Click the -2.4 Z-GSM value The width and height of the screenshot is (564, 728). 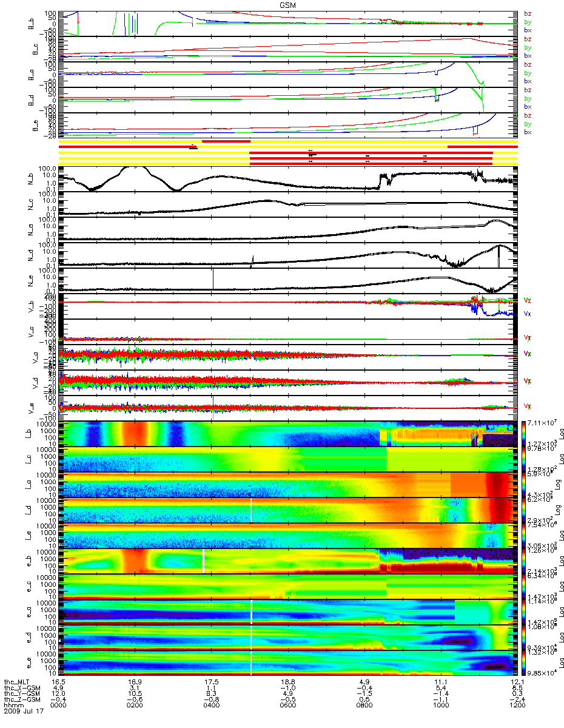coord(517,699)
